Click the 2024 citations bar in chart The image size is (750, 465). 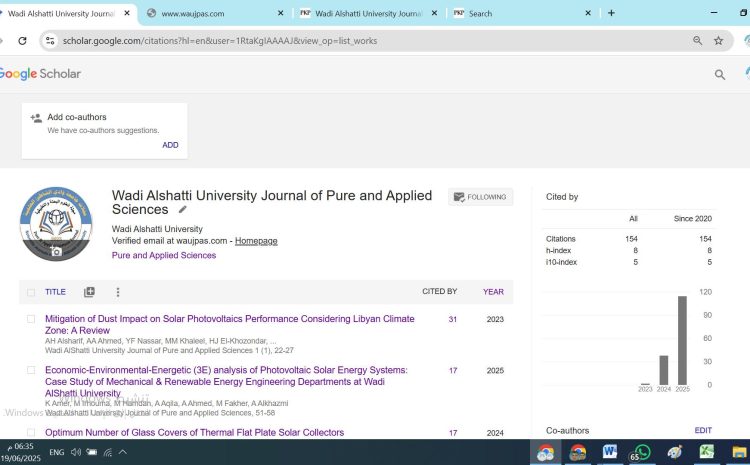[x=663, y=370]
